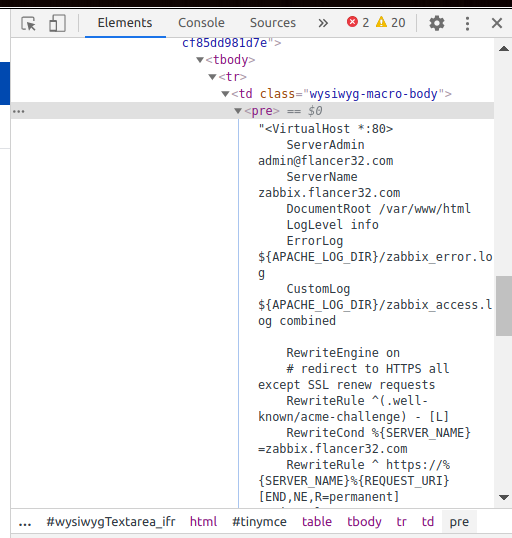512x538 pixels.
Task: Close the DevTools panel
Action: point(497,23)
